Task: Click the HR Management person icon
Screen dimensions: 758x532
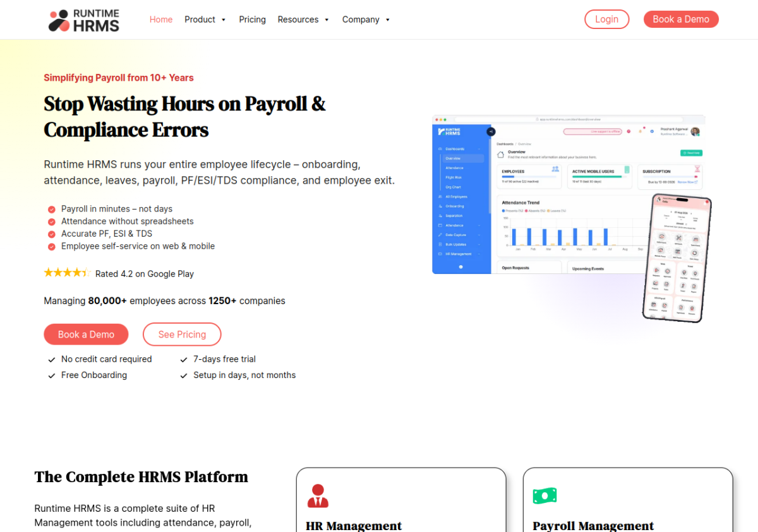Action: click(x=318, y=496)
